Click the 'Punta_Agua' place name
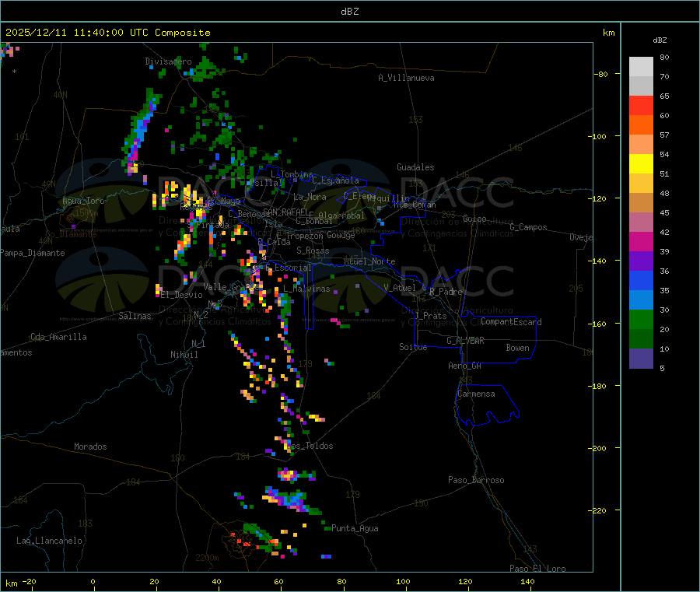The height and width of the screenshot is (592, 700). (355, 528)
